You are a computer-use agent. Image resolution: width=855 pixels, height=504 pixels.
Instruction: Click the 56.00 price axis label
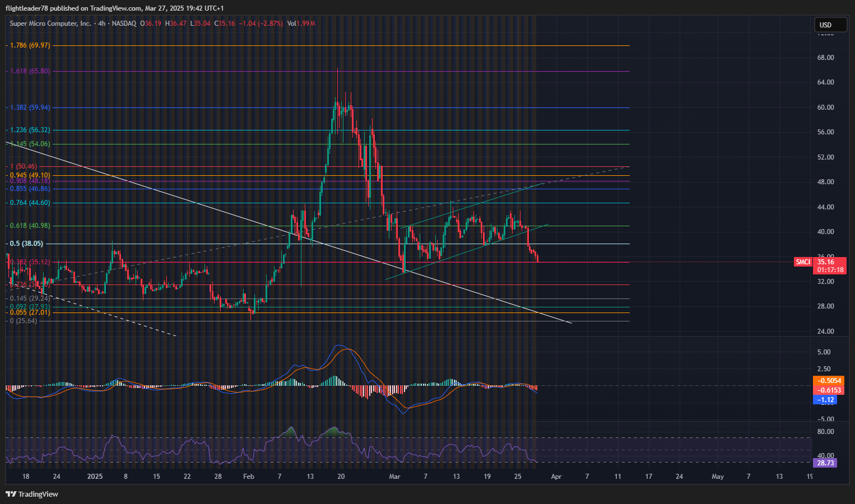pyautogui.click(x=826, y=132)
